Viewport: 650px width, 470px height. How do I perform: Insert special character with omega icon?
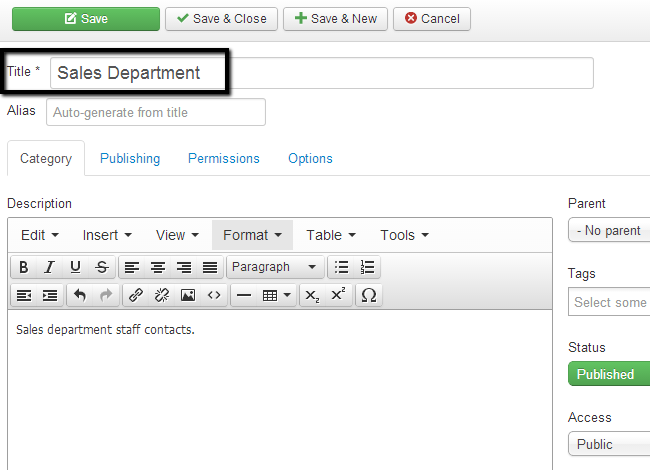tap(368, 295)
